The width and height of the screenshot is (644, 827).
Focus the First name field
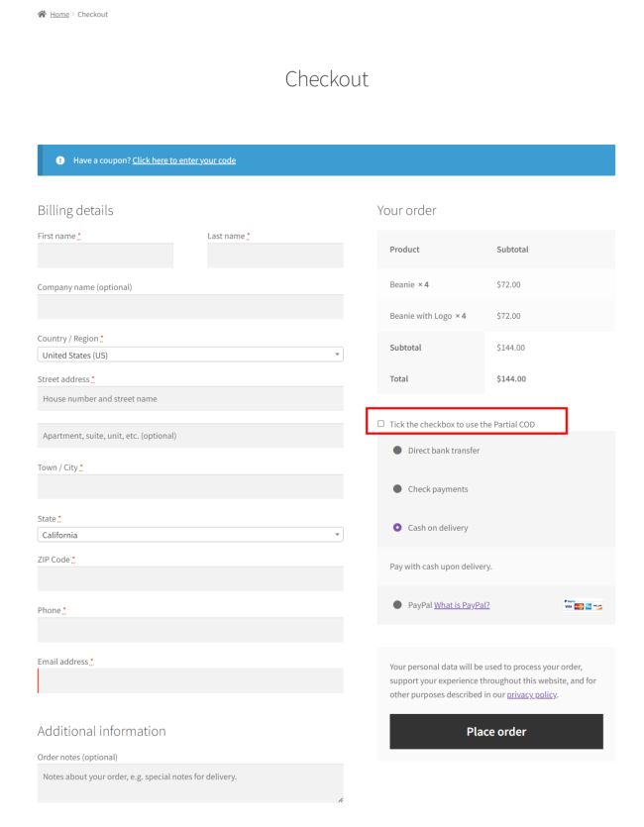105,256
